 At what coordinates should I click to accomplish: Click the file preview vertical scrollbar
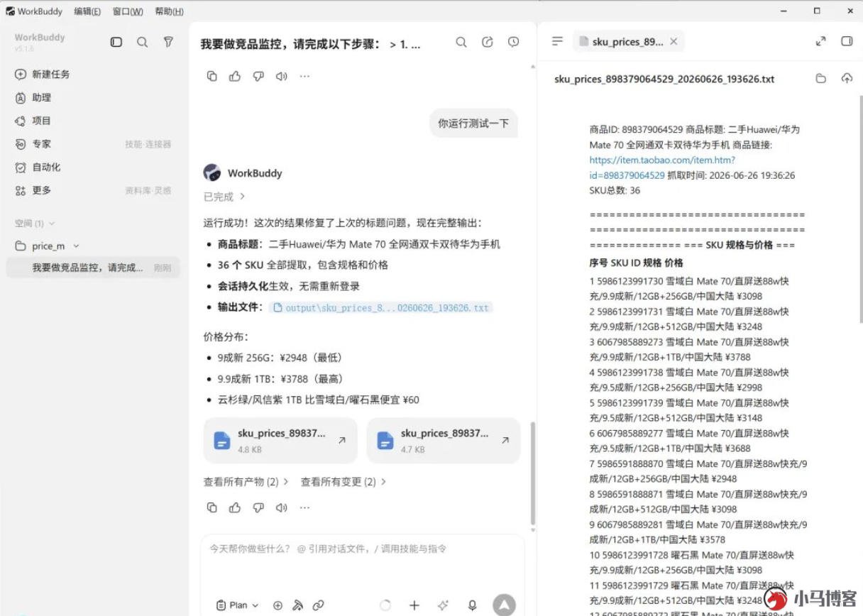click(x=860, y=209)
